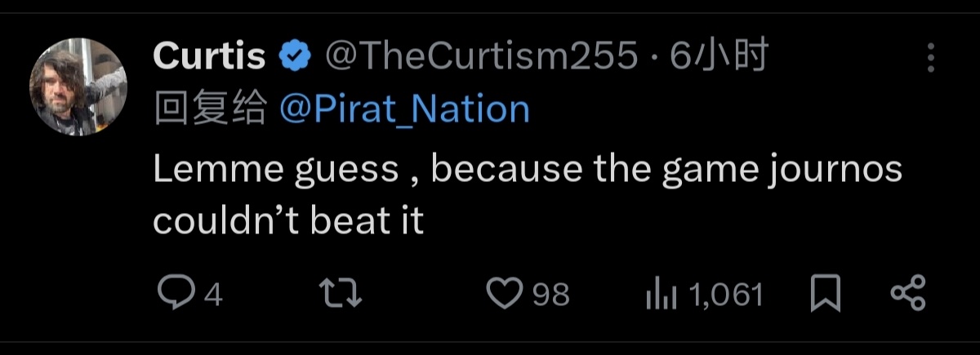Screen dimensions: 980x355
Task: Open the @Pirat_Nation mention link
Action: tap(404, 109)
